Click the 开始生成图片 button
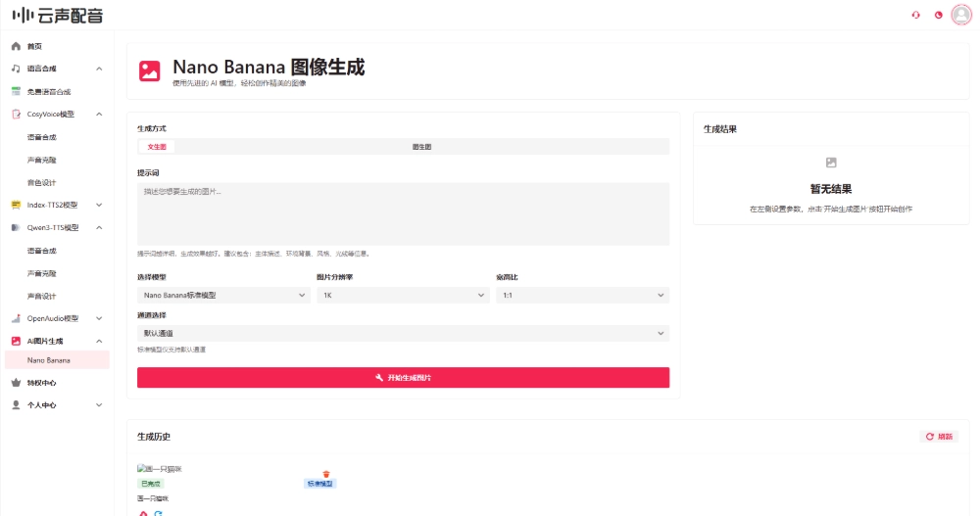Image resolution: width=980 pixels, height=516 pixels. 403,378
